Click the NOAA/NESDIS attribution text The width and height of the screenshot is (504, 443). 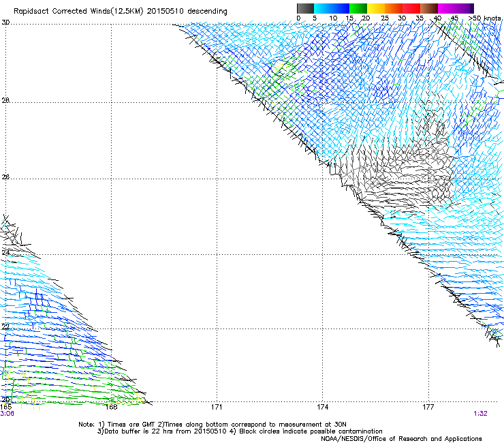401,439
